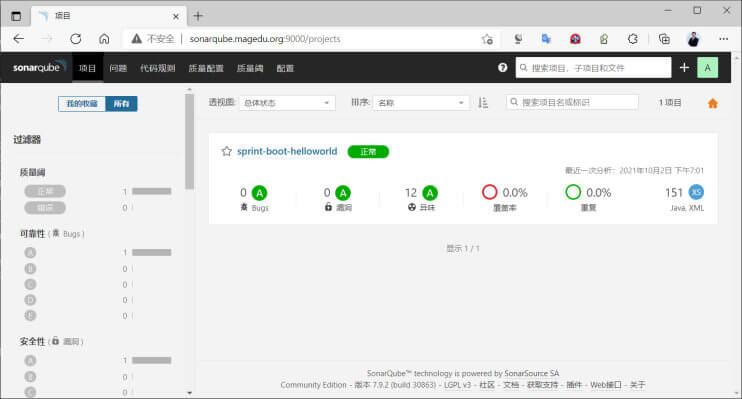Filter reliability by rating D
742x399 pixels.
[30, 300]
